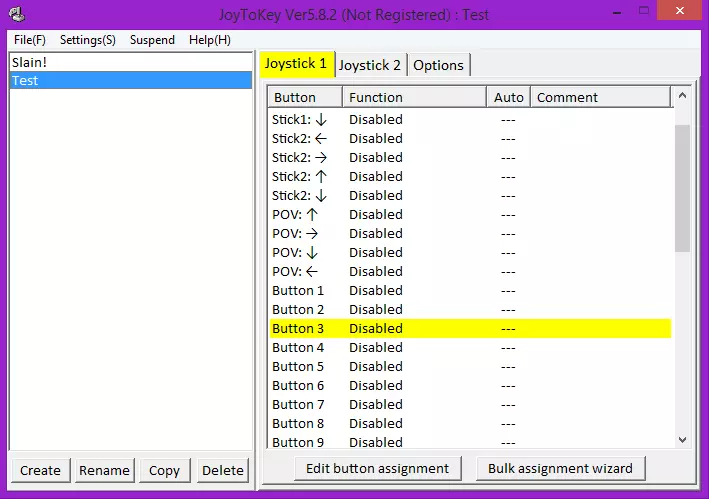Click the scrollbar up arrow
This screenshot has height=499, width=709.
click(x=682, y=95)
